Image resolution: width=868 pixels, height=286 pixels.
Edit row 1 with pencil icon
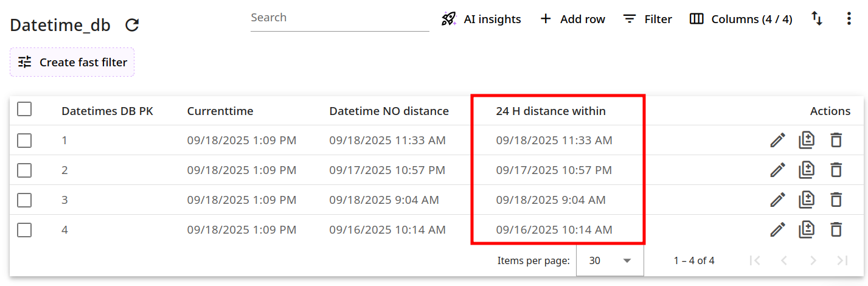point(777,141)
